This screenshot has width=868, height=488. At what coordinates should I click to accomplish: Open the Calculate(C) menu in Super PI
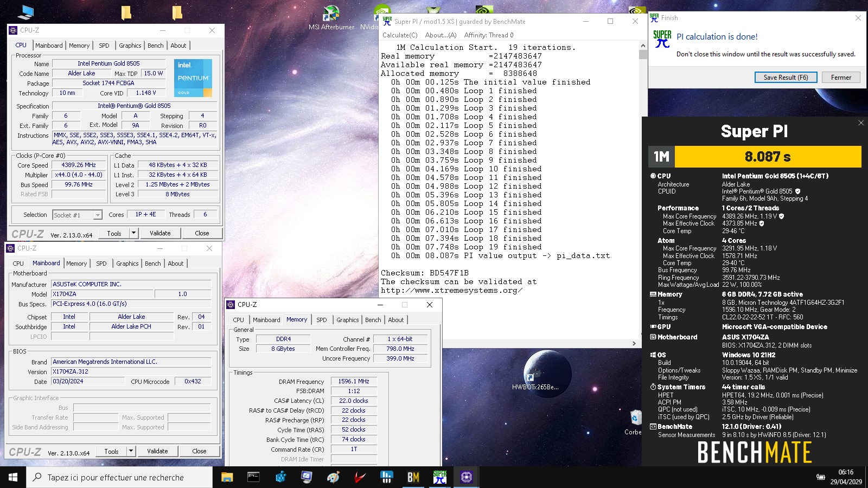tap(400, 35)
